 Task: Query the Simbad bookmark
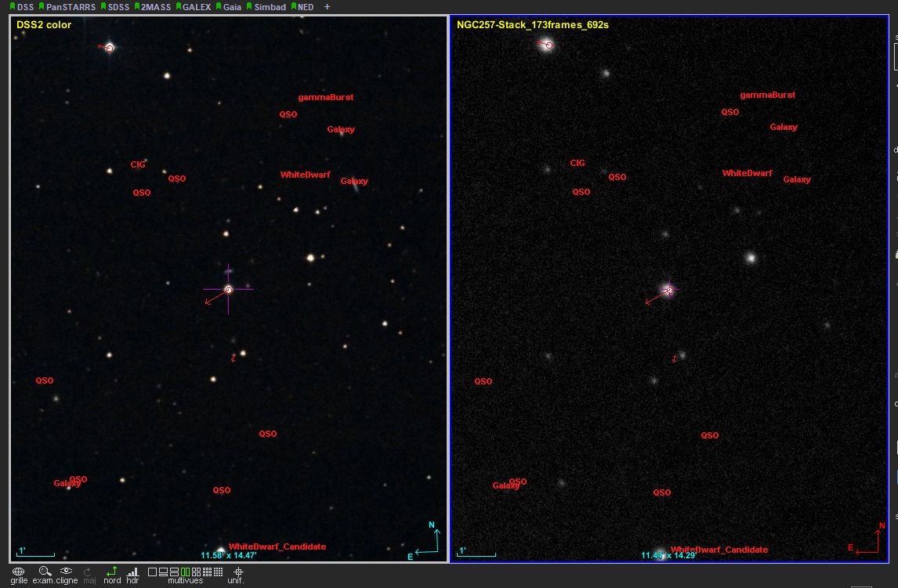coord(270,7)
